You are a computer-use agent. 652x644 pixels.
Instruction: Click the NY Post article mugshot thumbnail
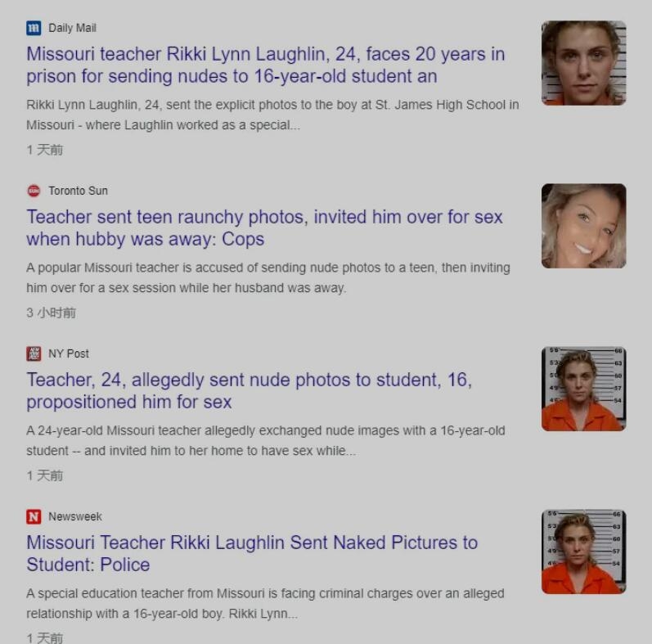tap(584, 389)
